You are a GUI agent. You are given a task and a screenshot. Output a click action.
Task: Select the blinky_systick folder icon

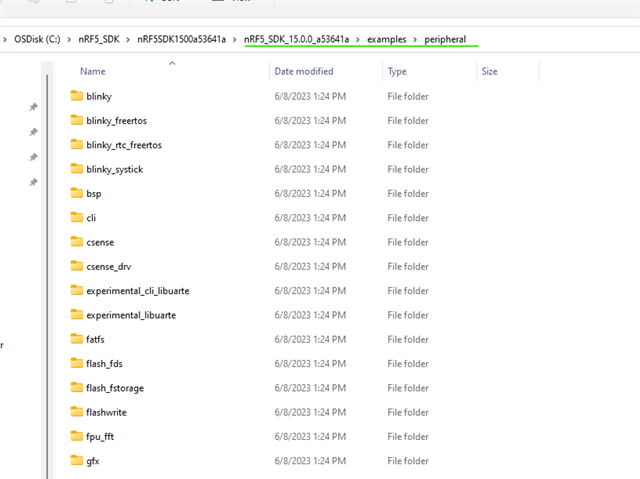76,169
